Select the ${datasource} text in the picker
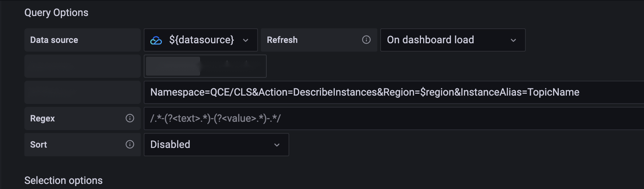644x189 pixels. click(x=202, y=40)
